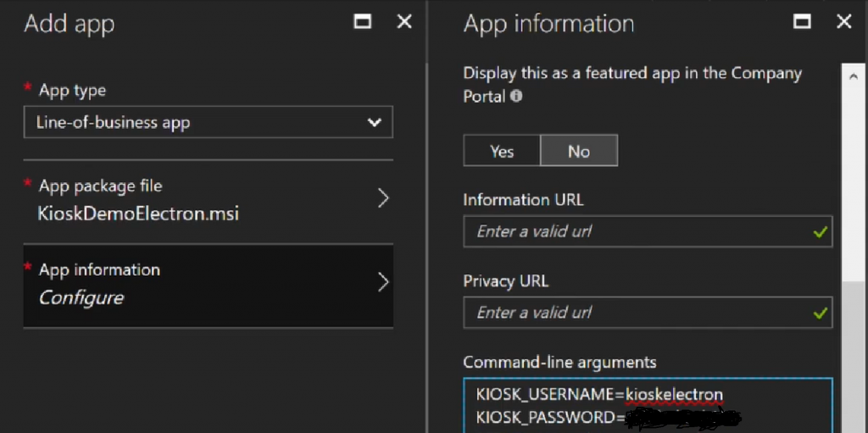Click the kioskelectron username text
The width and height of the screenshot is (868, 433).
tap(674, 395)
